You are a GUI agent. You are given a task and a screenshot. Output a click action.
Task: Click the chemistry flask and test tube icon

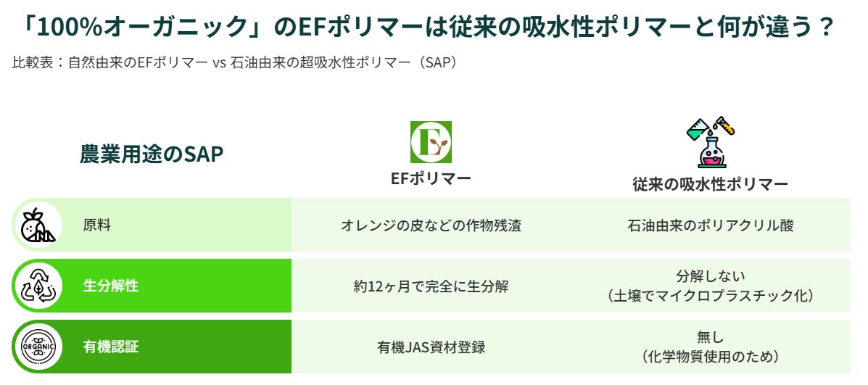point(710,142)
